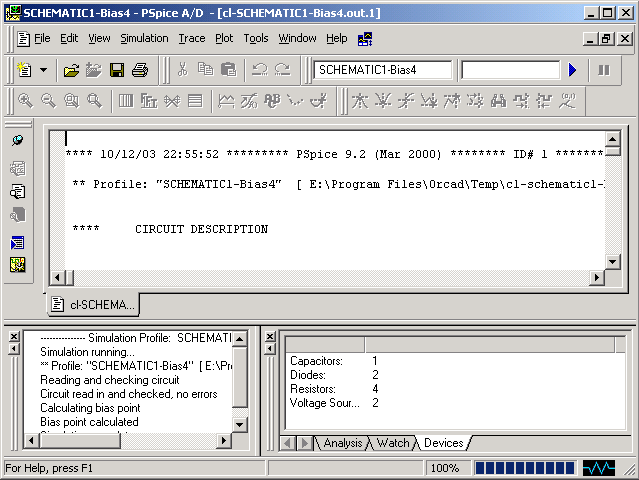Select the cl-SCHEMA... document tab
This screenshot has height=480, width=639.
pos(93,304)
